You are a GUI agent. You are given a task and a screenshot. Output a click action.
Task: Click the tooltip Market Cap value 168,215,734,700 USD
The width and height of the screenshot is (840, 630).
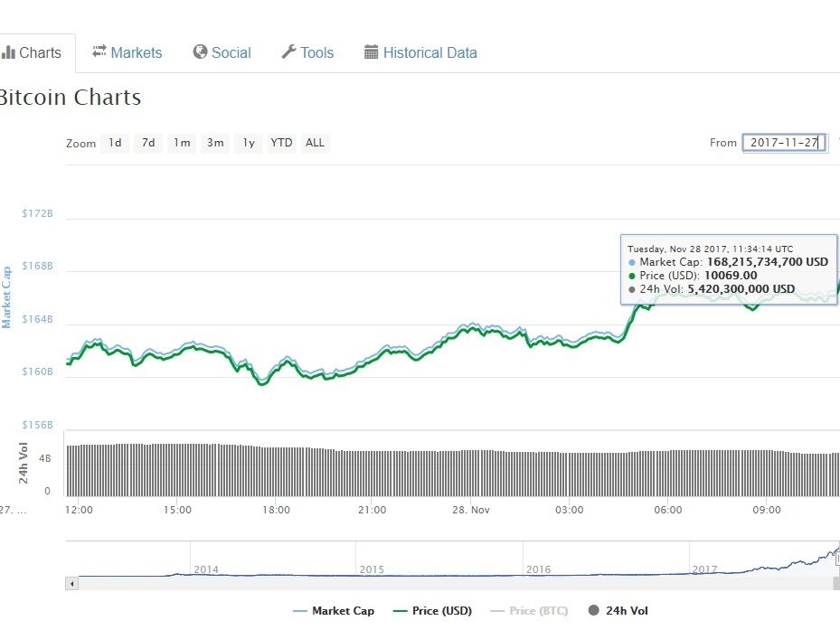click(768, 262)
